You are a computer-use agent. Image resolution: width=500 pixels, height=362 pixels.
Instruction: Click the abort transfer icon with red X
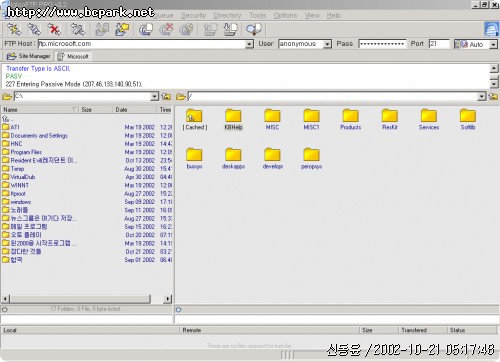click(166, 29)
